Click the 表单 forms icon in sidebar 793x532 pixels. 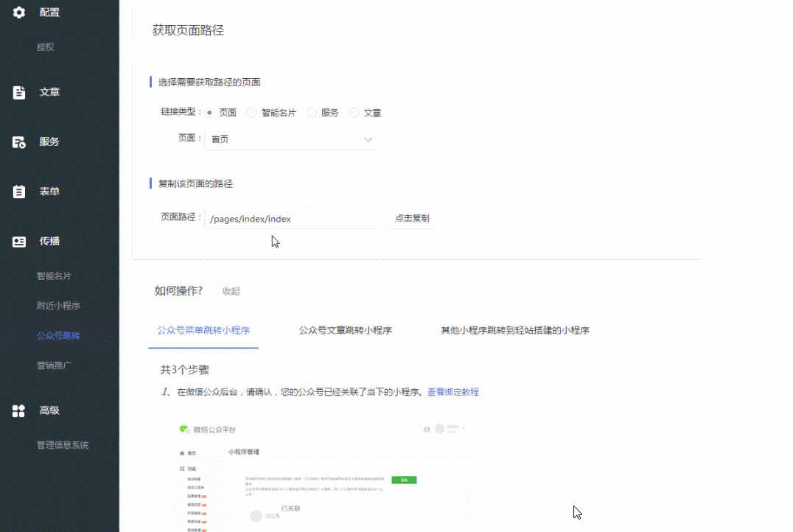click(x=18, y=191)
